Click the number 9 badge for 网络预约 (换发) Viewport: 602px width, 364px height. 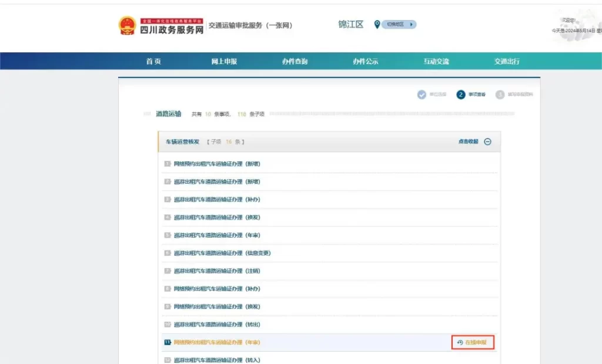(168, 306)
